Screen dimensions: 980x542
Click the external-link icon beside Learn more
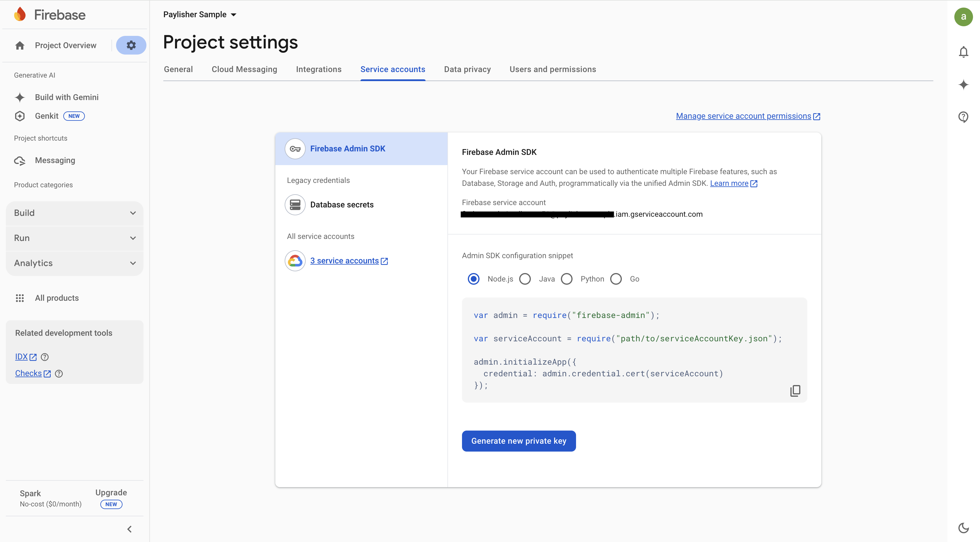pyautogui.click(x=754, y=183)
